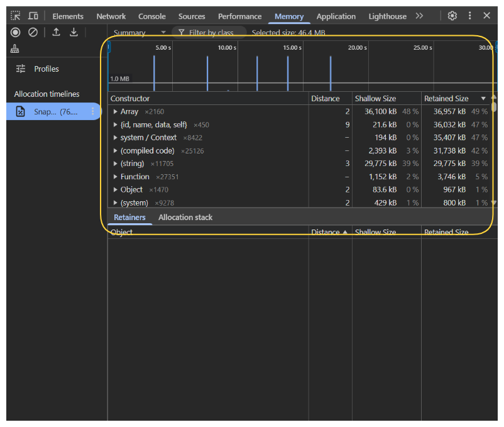Click the save profile download icon

coord(74,32)
